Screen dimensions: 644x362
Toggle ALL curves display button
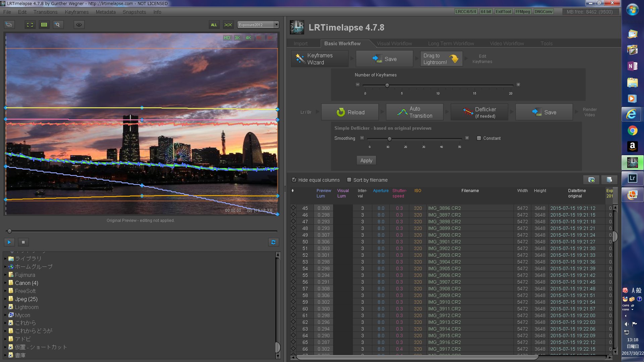point(214,25)
